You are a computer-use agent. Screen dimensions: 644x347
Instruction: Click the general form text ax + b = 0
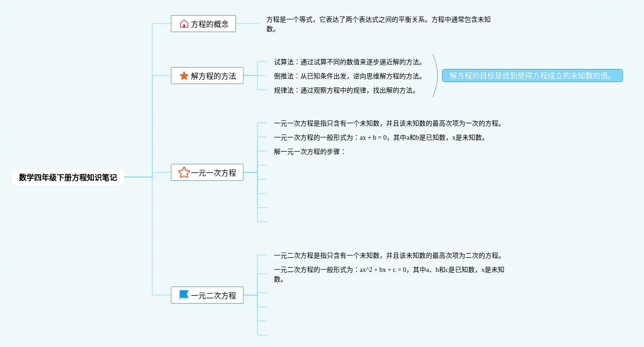click(x=380, y=138)
